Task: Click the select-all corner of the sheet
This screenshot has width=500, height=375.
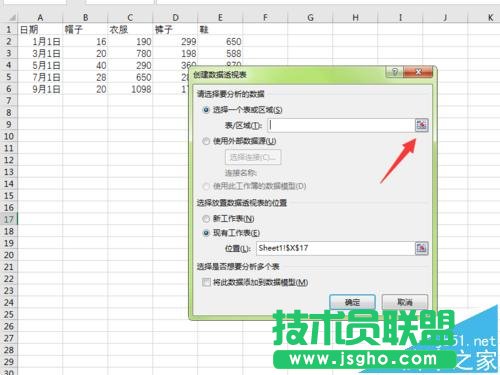Action: 9,17
